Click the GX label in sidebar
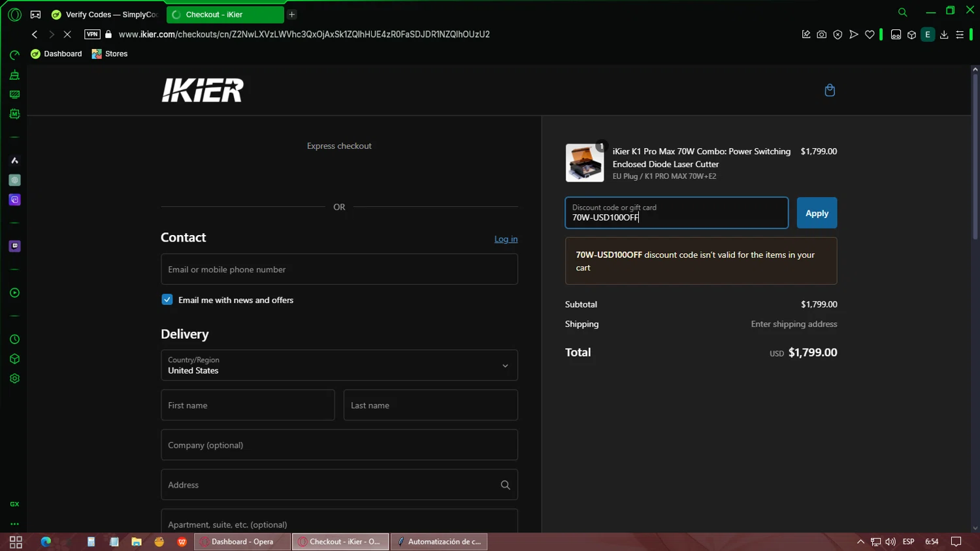 click(x=14, y=504)
